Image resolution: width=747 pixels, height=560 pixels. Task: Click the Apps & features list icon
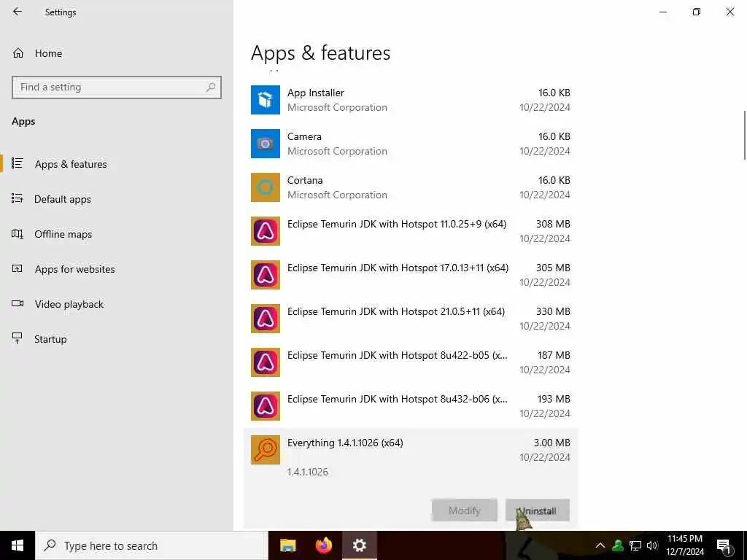tap(18, 164)
